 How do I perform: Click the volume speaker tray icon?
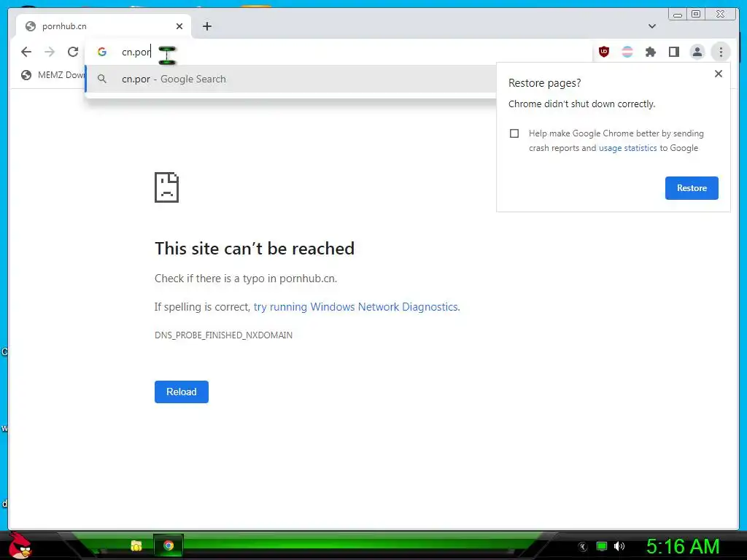619,546
